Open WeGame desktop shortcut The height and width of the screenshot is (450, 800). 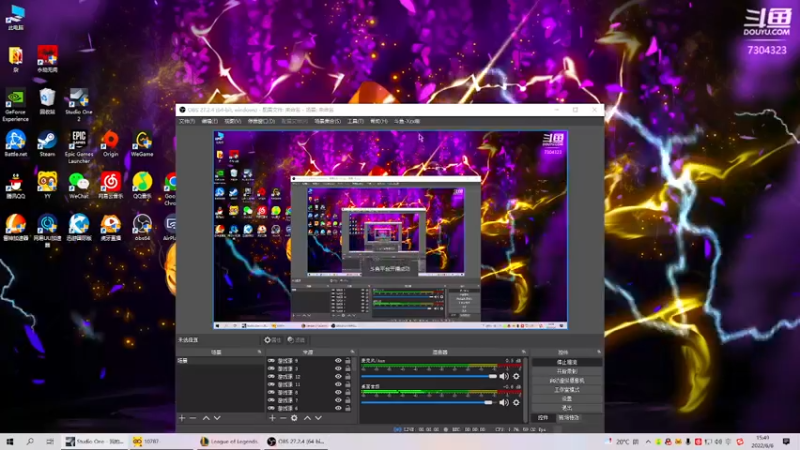[x=142, y=144]
